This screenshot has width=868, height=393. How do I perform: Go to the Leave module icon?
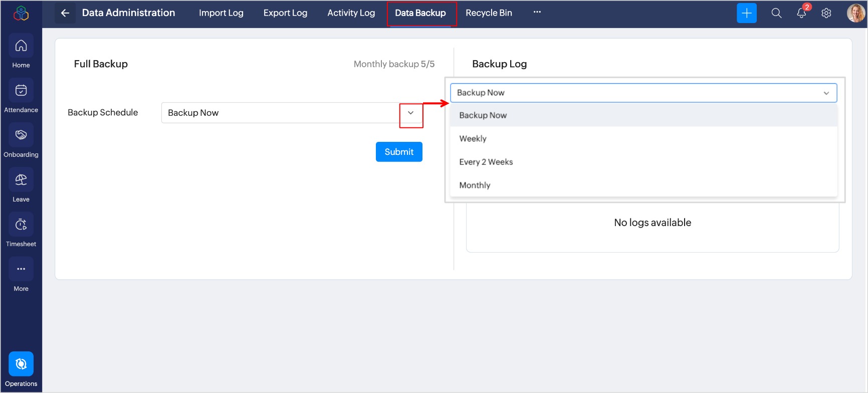click(x=21, y=180)
